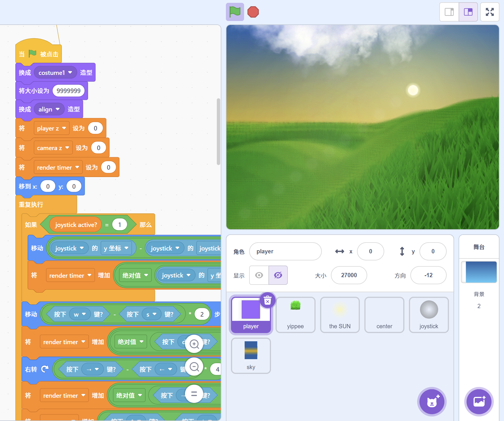Reset workspace zoom with equals icon
The width and height of the screenshot is (504, 421).
click(194, 394)
